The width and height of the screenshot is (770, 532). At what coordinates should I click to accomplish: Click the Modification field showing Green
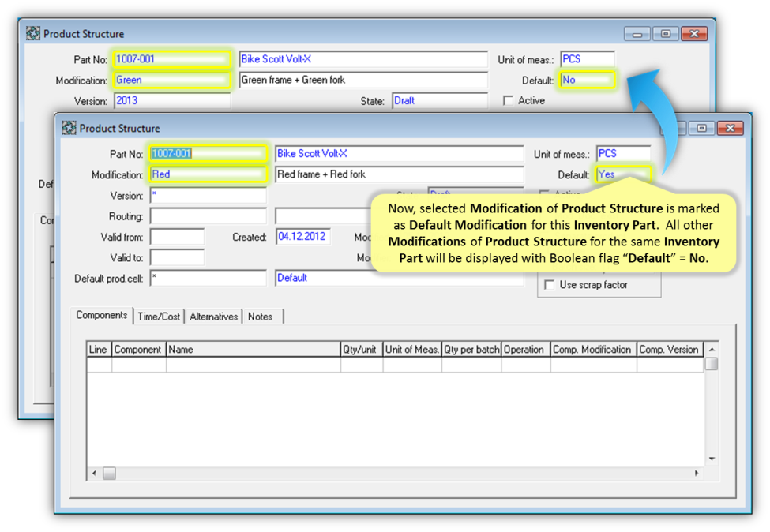[x=172, y=80]
